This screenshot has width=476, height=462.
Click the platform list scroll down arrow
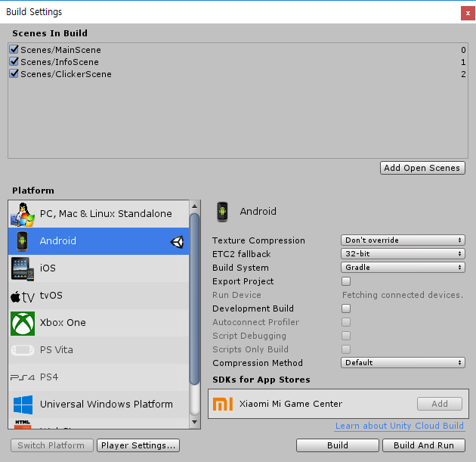point(195,422)
